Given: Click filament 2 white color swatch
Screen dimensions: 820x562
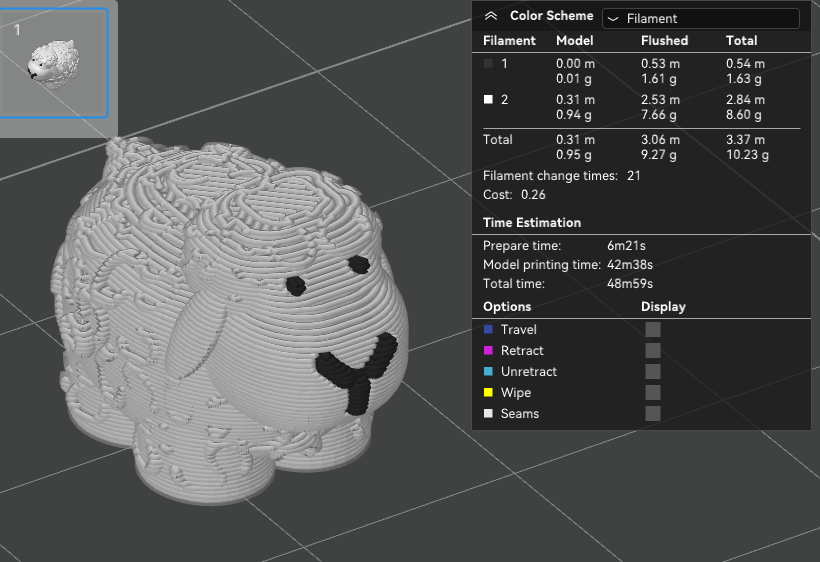Looking at the screenshot, I should click(488, 99).
